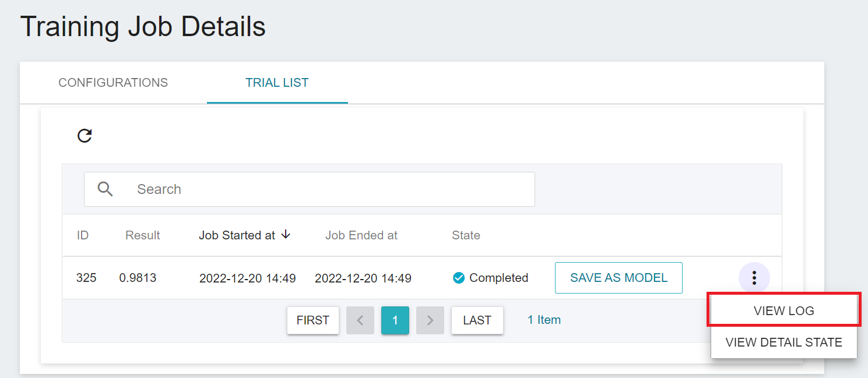868x378 pixels.
Task: Click the Completed checkmark status icon
Action: [459, 278]
